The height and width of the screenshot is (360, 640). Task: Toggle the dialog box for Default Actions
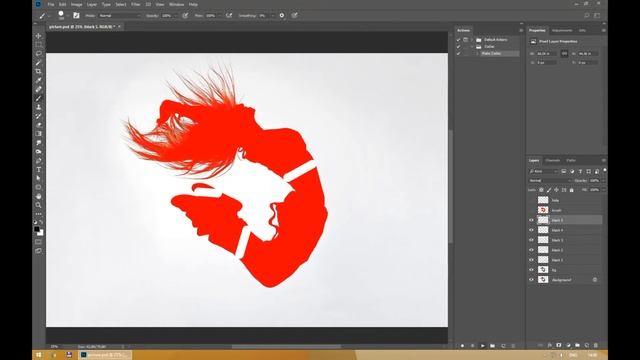(465, 40)
